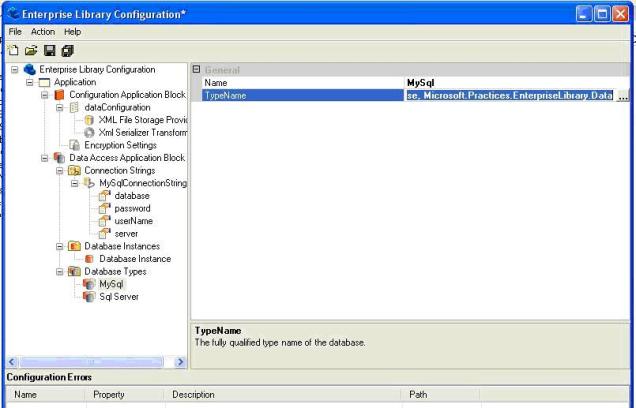Click the password parameter icon

pos(104,208)
